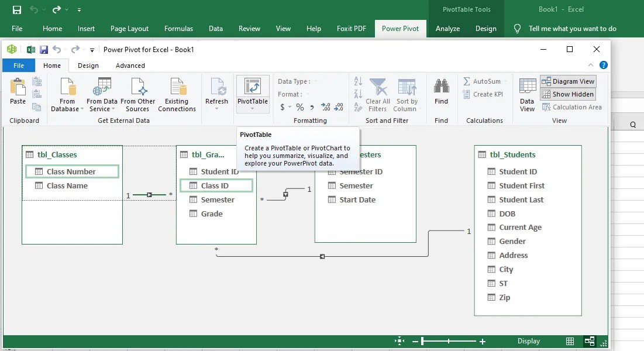Apply percentage formatting
This screenshot has height=351, width=644.
point(299,107)
